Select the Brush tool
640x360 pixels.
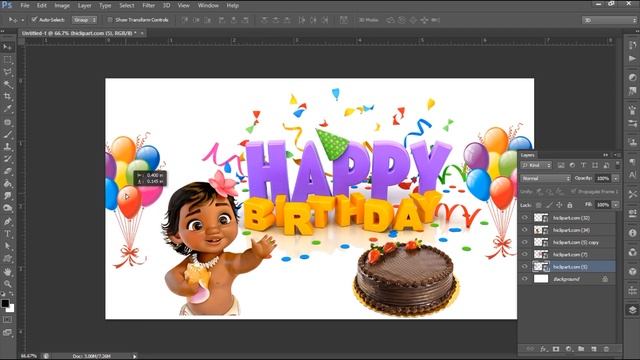pyautogui.click(x=7, y=134)
